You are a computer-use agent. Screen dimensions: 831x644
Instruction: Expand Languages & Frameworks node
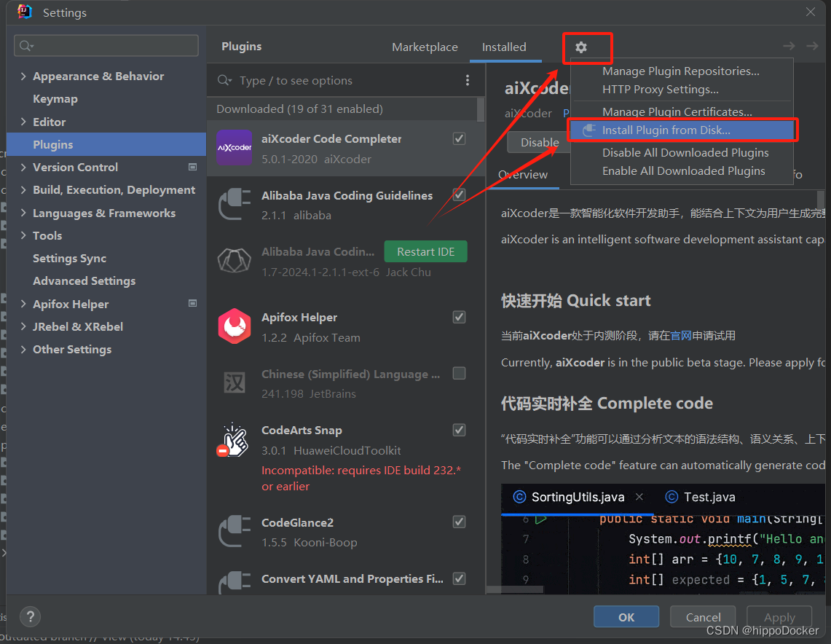(23, 213)
